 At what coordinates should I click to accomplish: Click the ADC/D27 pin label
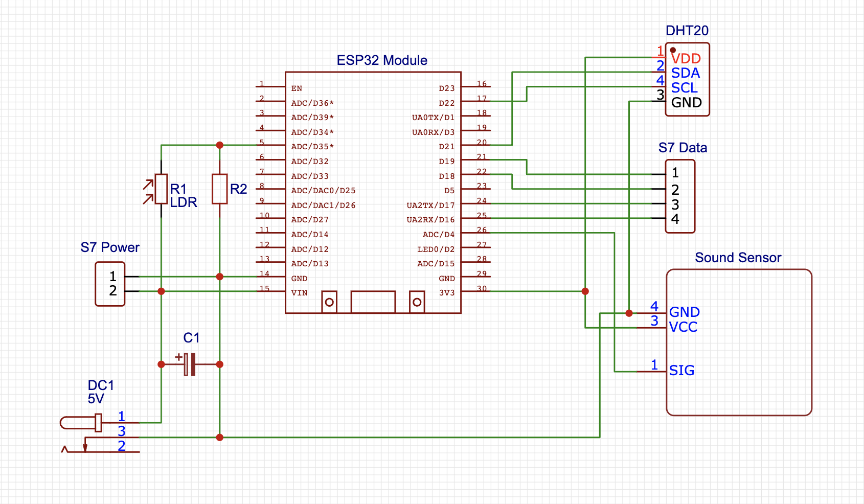pos(310,220)
